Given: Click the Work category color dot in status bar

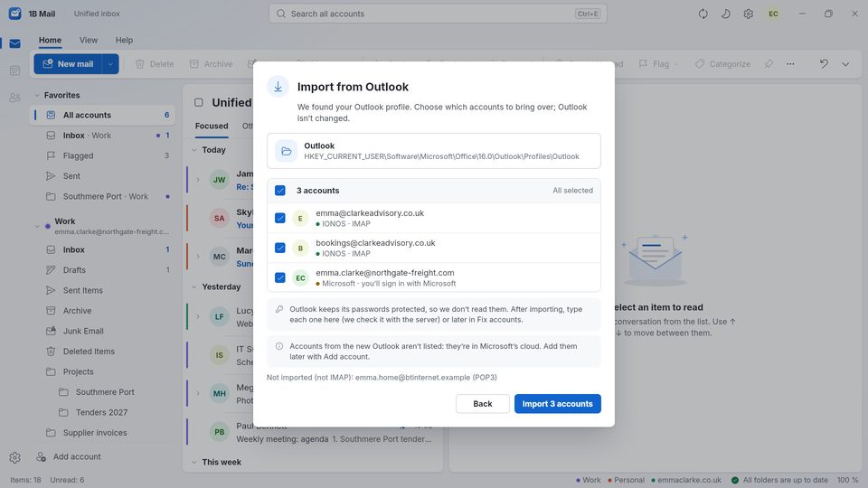Looking at the screenshot, I should 578,480.
